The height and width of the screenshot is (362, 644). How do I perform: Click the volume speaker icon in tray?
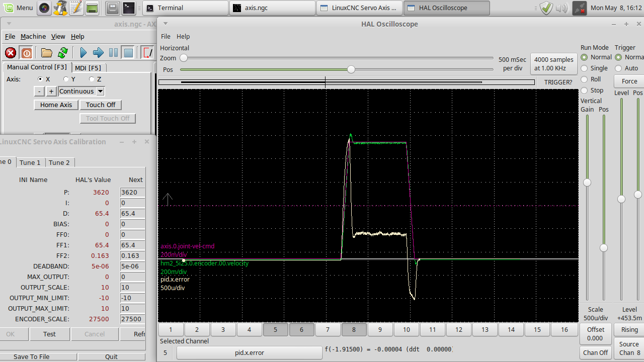click(562, 8)
